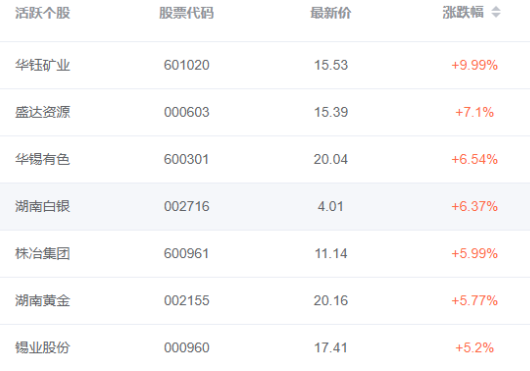This screenshot has width=530, height=371.
Task: Select stock code 600301
Action: [x=187, y=159]
